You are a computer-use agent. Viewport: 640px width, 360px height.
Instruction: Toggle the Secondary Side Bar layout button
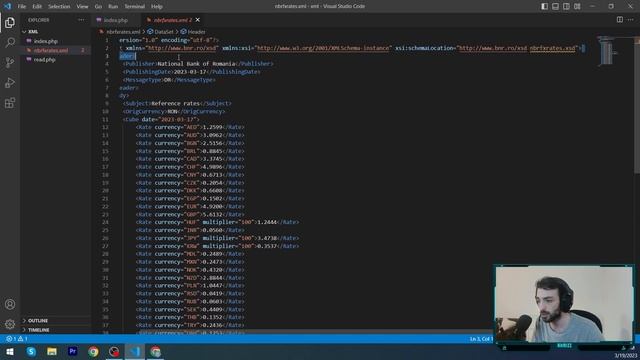[566, 6]
